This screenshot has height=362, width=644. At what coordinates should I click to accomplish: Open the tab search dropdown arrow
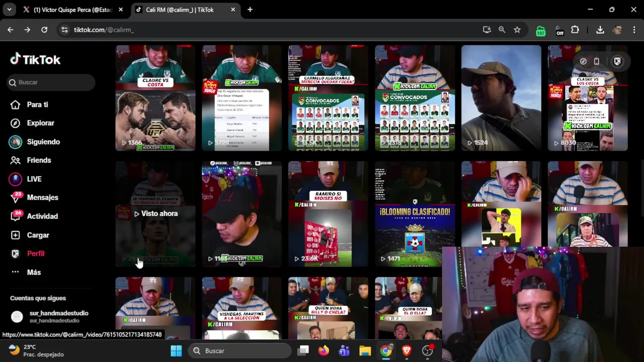point(10,10)
